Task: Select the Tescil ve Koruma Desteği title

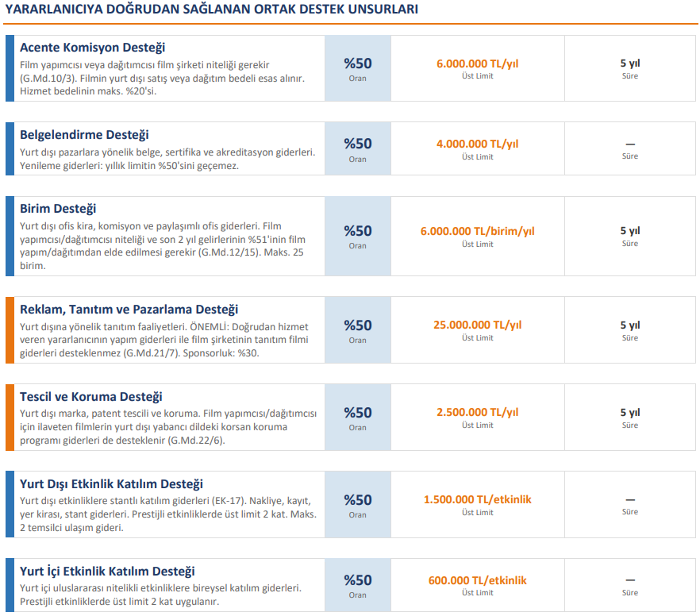Action: click(90, 397)
